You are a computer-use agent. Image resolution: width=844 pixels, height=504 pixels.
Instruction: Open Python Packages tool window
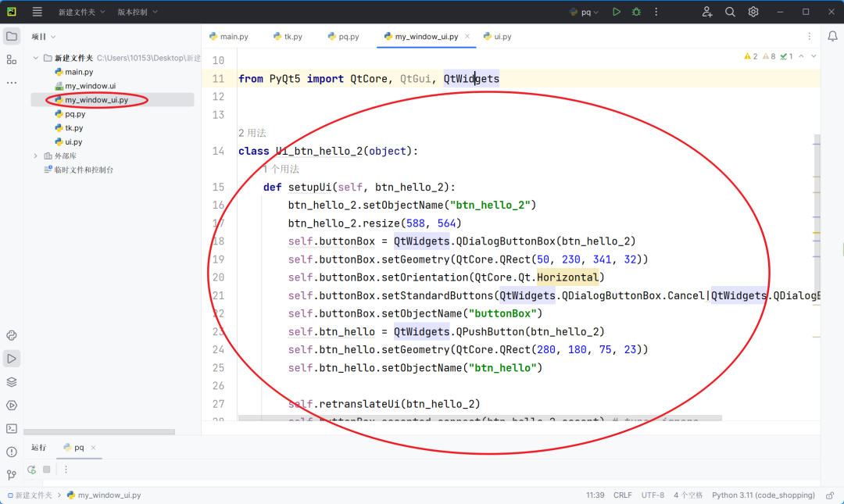(11, 335)
